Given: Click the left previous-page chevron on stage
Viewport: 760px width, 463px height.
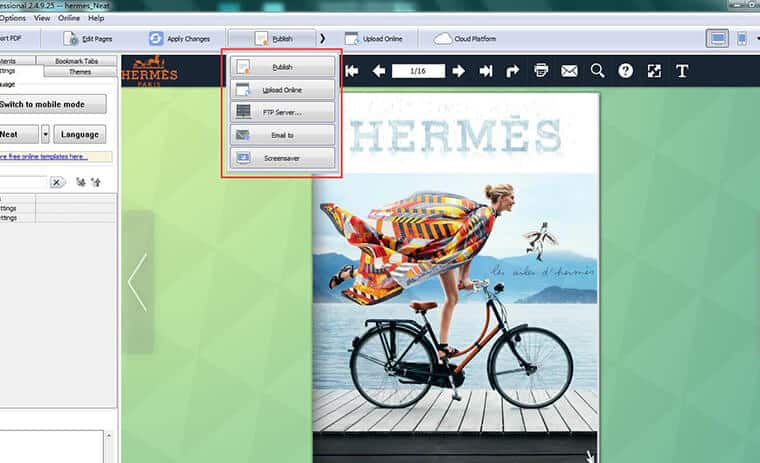Looking at the screenshot, I should pyautogui.click(x=138, y=282).
